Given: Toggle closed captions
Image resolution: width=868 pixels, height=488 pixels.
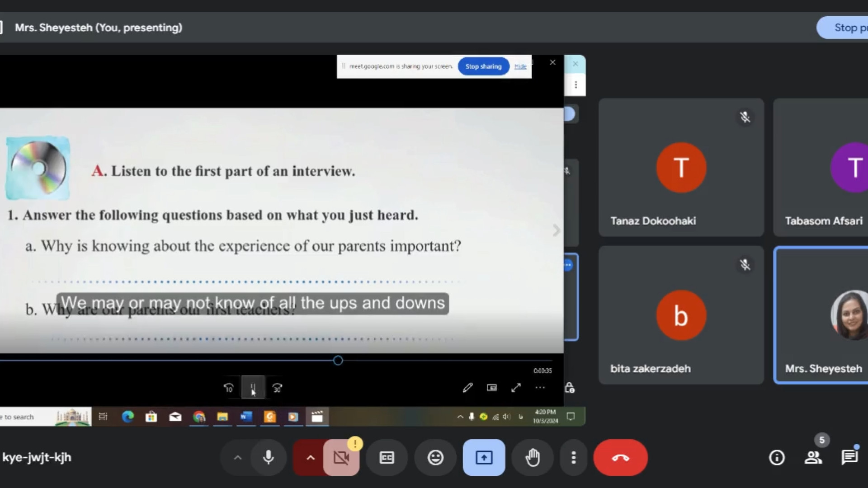Looking at the screenshot, I should [387, 457].
